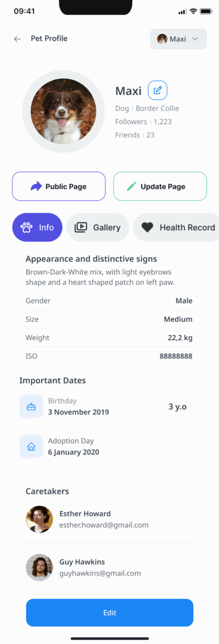Tap the Birthday cake icon
219x644 pixels.
(x=31, y=406)
